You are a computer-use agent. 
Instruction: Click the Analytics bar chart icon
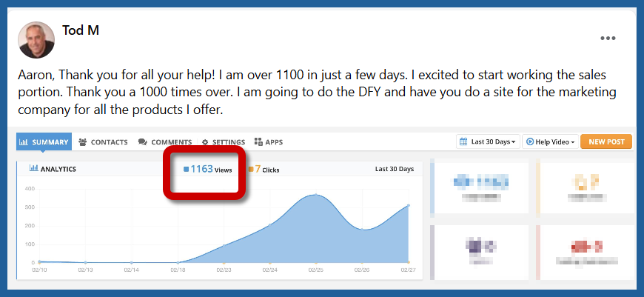coord(33,169)
